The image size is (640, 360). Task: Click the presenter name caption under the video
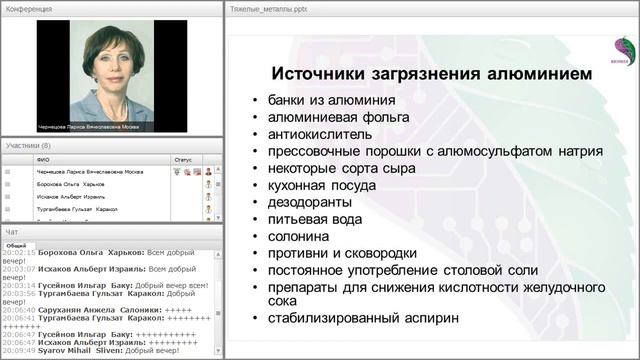(89, 127)
